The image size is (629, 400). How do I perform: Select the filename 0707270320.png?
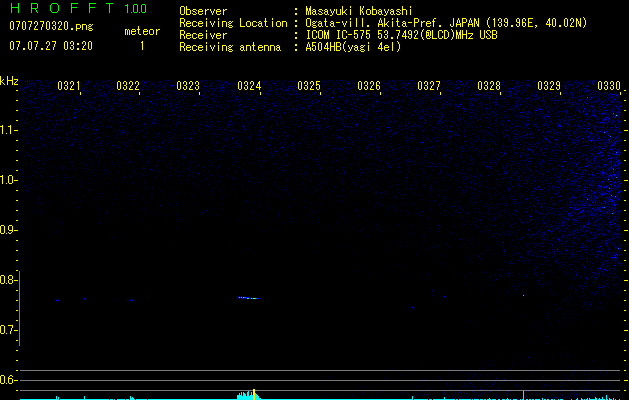point(51,26)
